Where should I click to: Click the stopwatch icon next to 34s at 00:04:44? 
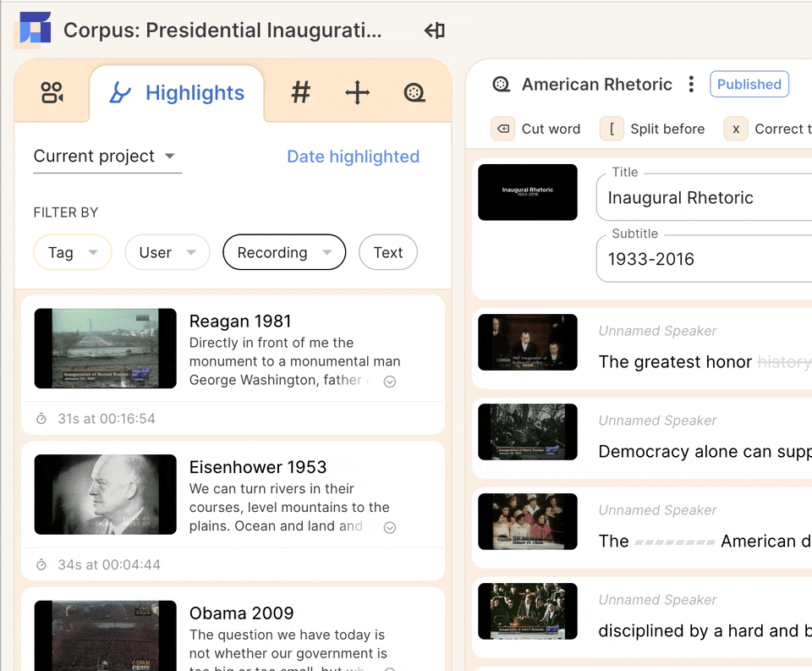point(41,564)
